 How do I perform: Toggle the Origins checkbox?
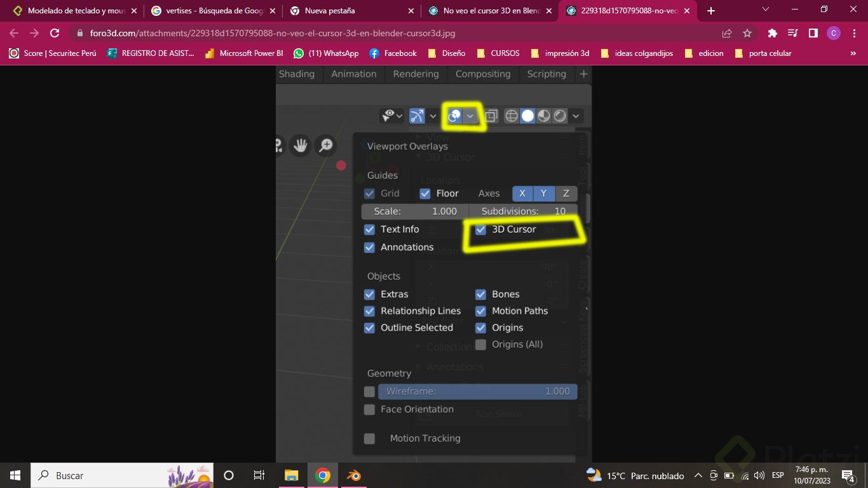481,328
